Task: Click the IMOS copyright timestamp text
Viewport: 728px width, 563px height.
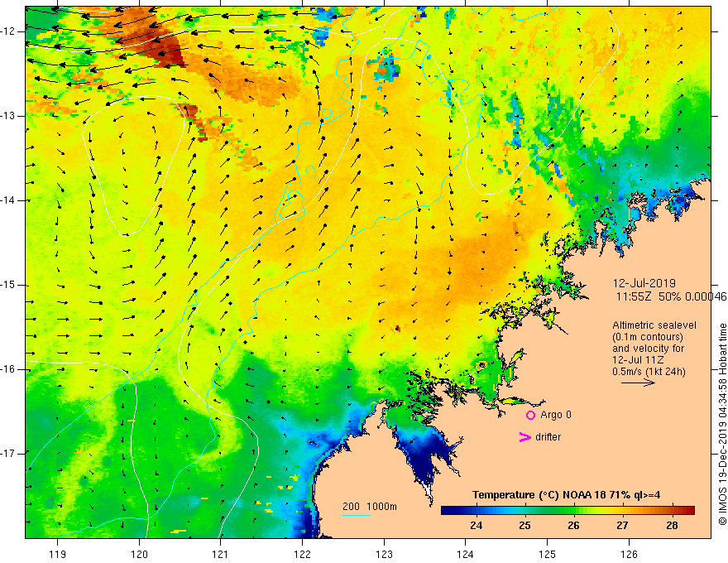Action: pyautogui.click(x=722, y=425)
